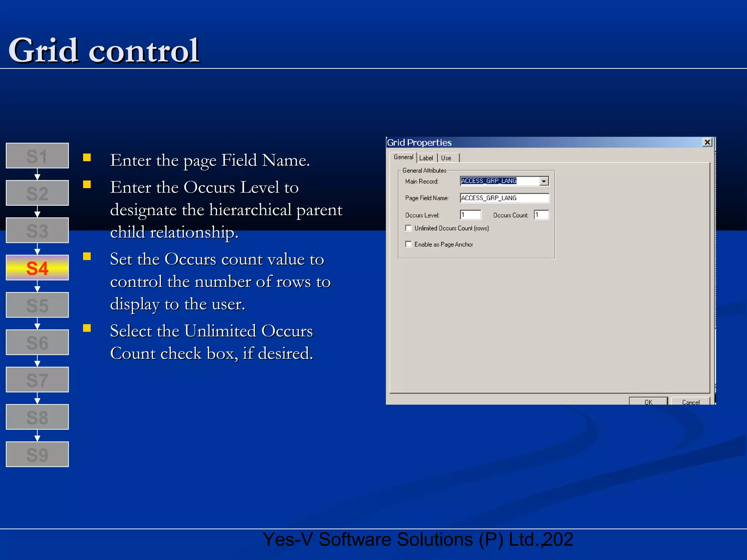
Task: Click the Page Field Name input field
Action: [x=504, y=198]
